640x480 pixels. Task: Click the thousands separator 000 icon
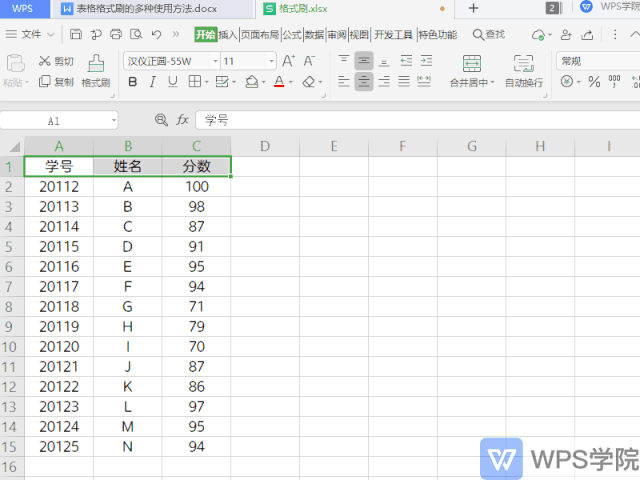[614, 81]
